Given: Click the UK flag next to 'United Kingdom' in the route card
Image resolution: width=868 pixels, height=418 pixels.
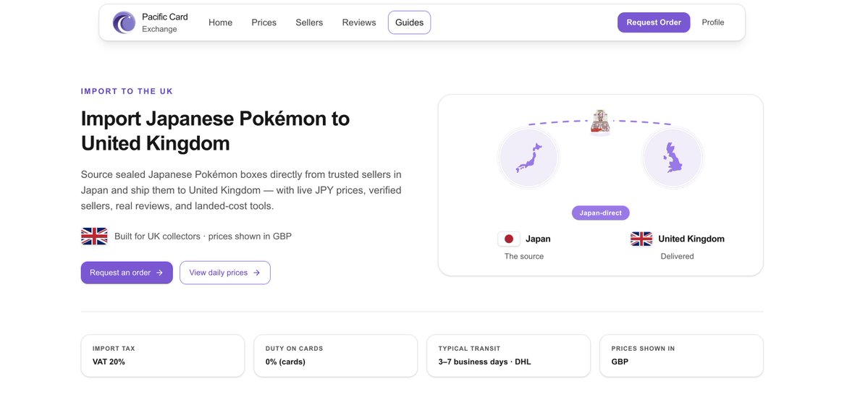Looking at the screenshot, I should 641,239.
